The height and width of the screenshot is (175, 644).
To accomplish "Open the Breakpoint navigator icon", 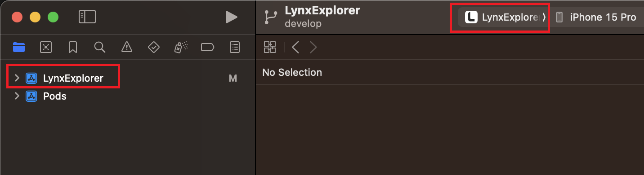I will pos(207,47).
